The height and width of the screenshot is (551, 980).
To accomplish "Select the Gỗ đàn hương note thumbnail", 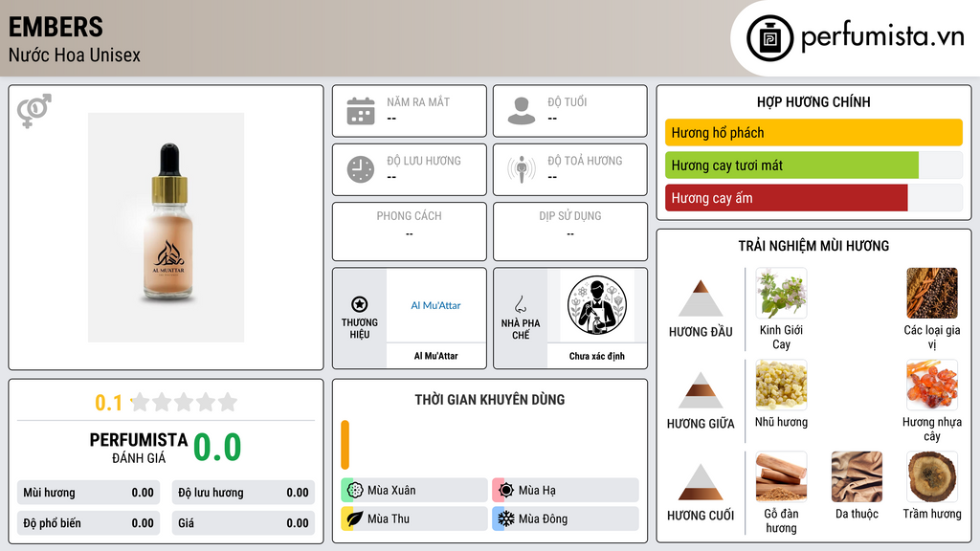I will click(781, 476).
